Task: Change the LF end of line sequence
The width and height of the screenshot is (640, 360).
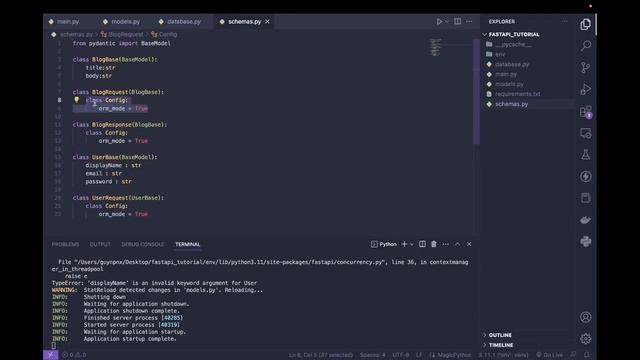Action: point(419,355)
